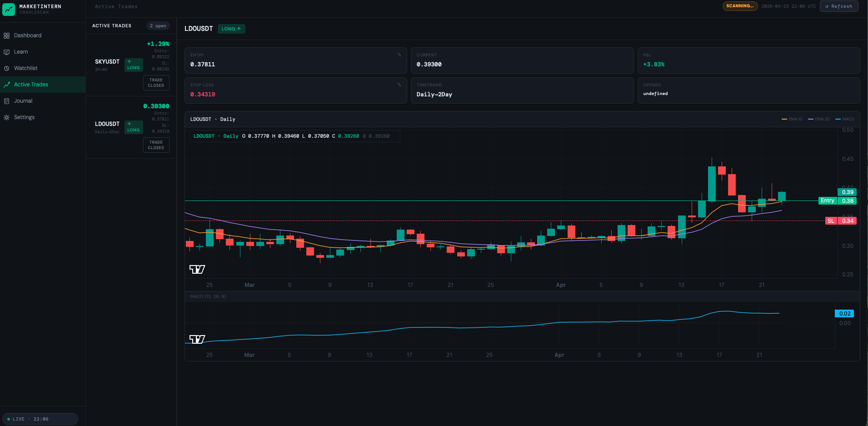Click the stop loss field 0.34319

pyautogui.click(x=295, y=90)
